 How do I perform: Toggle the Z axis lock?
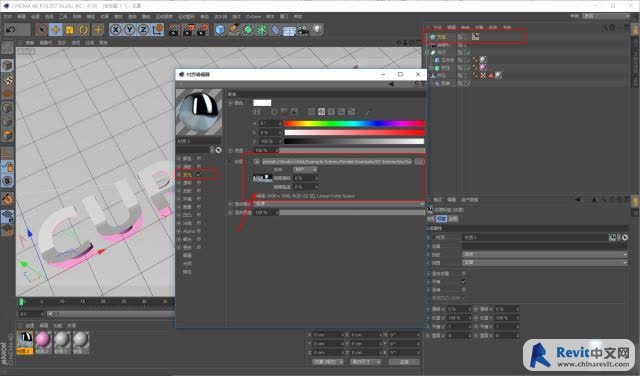coord(143,30)
